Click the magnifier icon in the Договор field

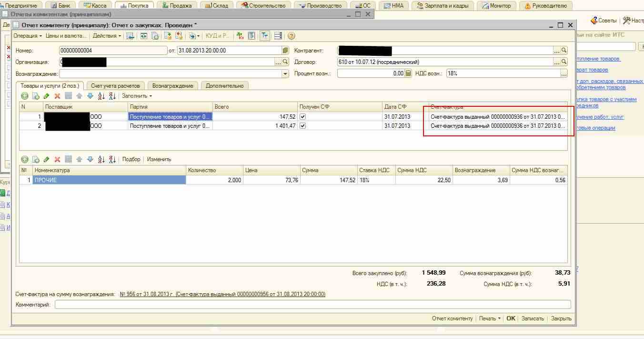pos(564,62)
